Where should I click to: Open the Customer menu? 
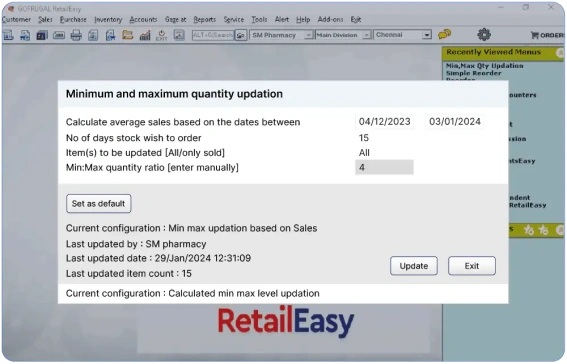coord(16,20)
